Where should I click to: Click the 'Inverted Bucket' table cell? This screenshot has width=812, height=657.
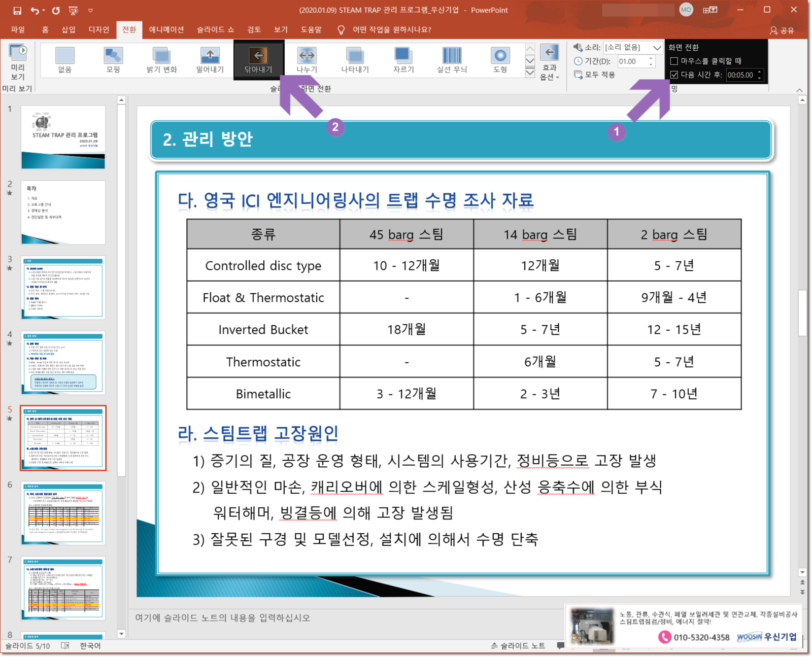(263, 329)
